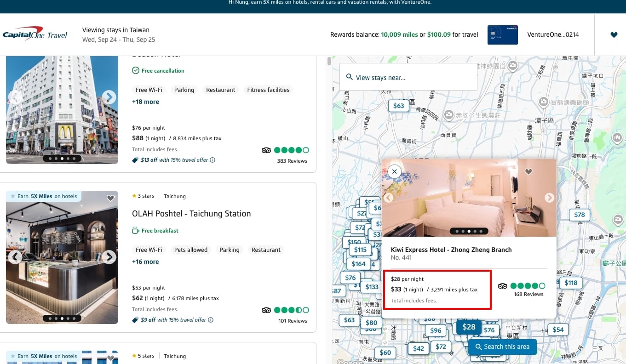Open the 168 Reviews rating in popup
This screenshot has width=626, height=364.
click(x=522, y=290)
